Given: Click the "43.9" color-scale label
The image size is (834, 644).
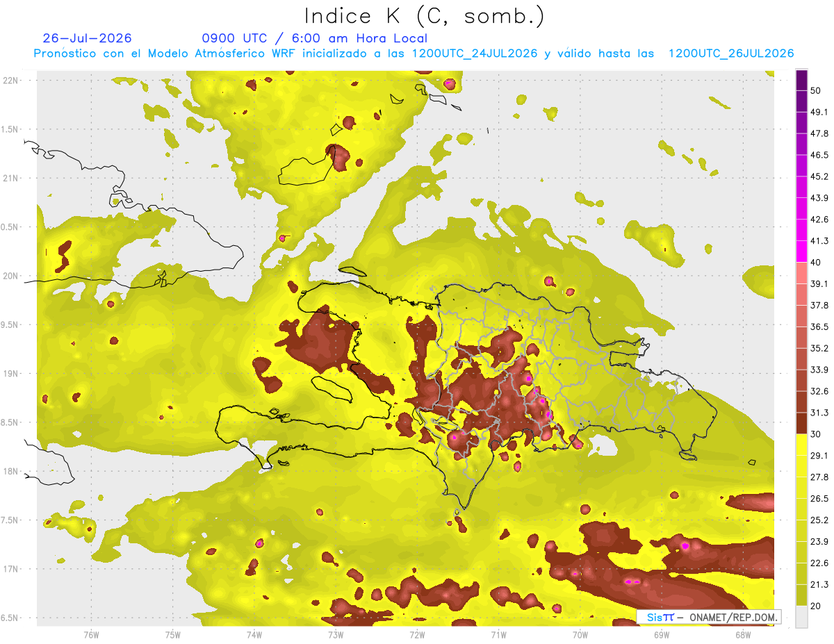Looking at the screenshot, I should coord(819,198).
